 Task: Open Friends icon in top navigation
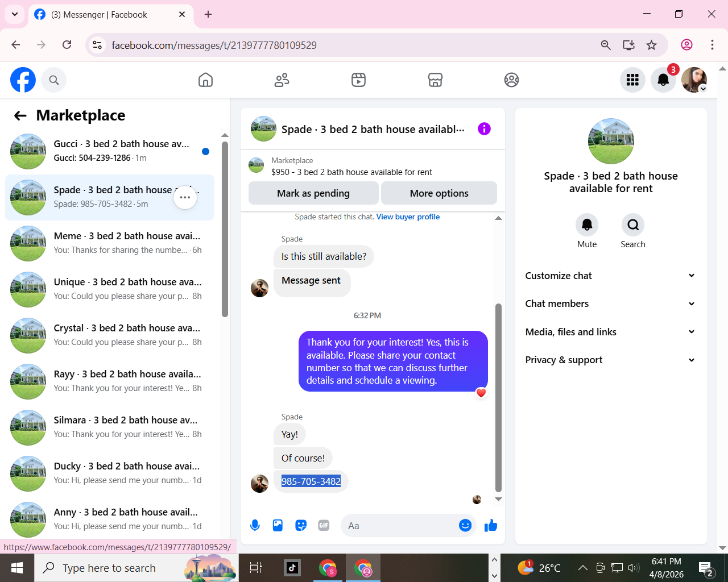282,80
